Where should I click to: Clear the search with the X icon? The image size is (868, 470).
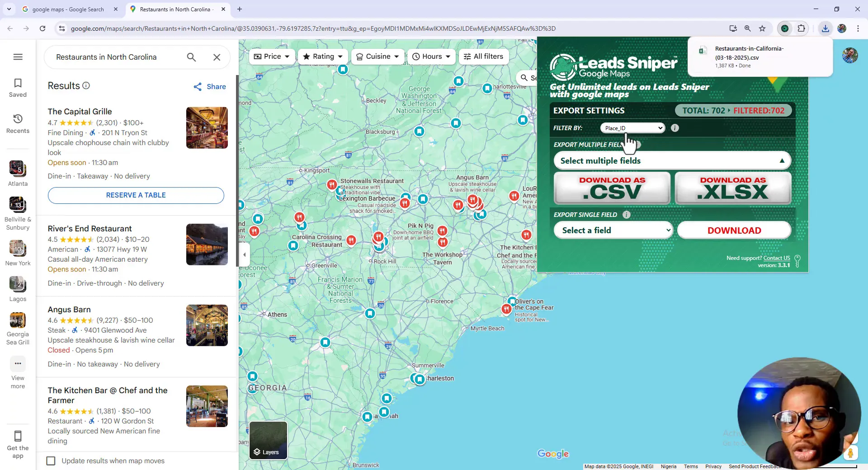[217, 57]
